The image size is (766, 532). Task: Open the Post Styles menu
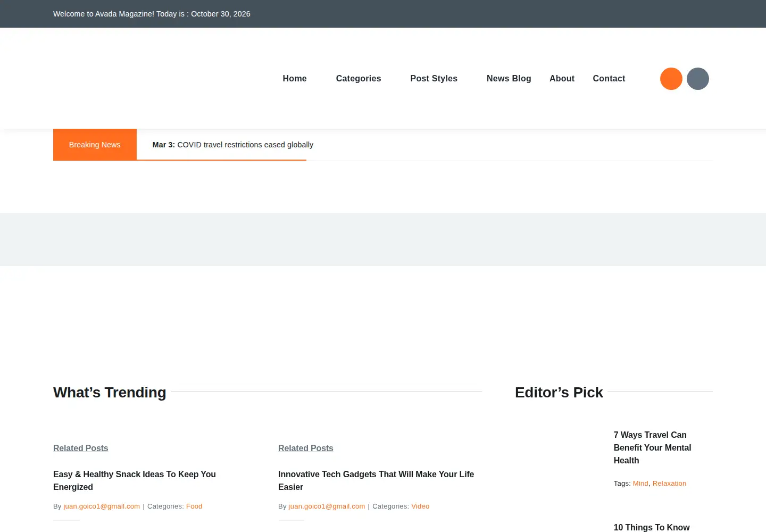click(x=434, y=78)
